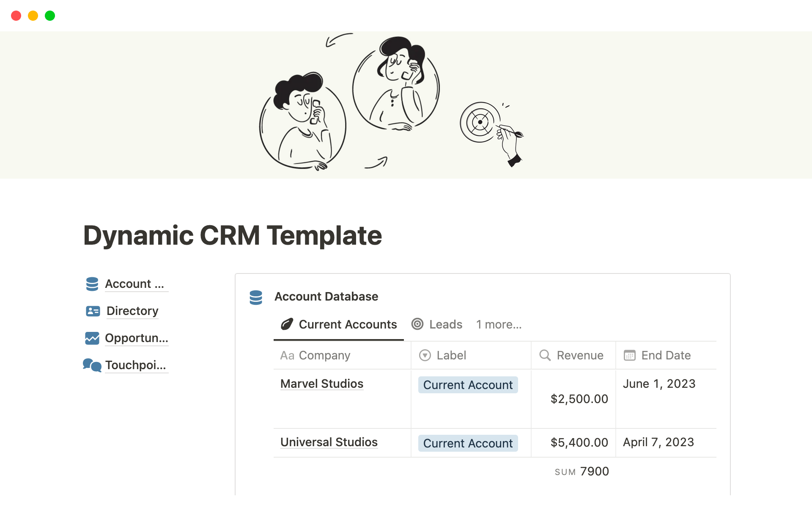Click the Current Account tag on Marvel Studios row
812x508 pixels.
point(468,385)
